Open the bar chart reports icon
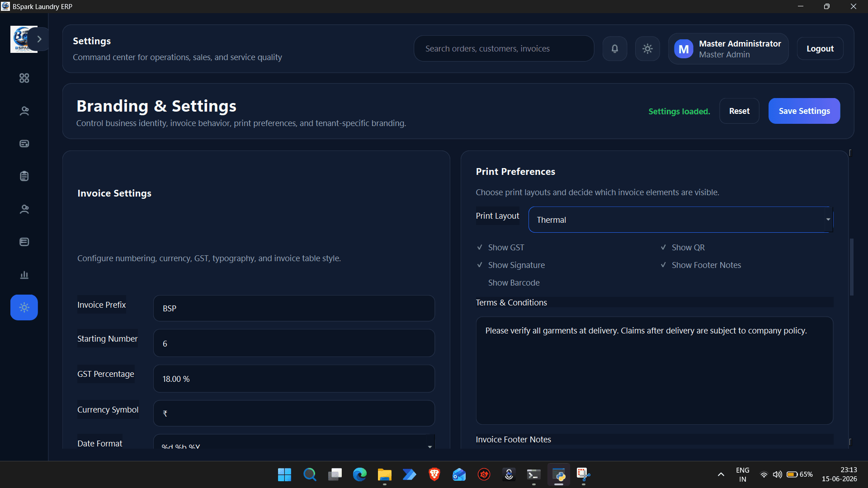Viewport: 868px width, 488px height. tap(24, 275)
